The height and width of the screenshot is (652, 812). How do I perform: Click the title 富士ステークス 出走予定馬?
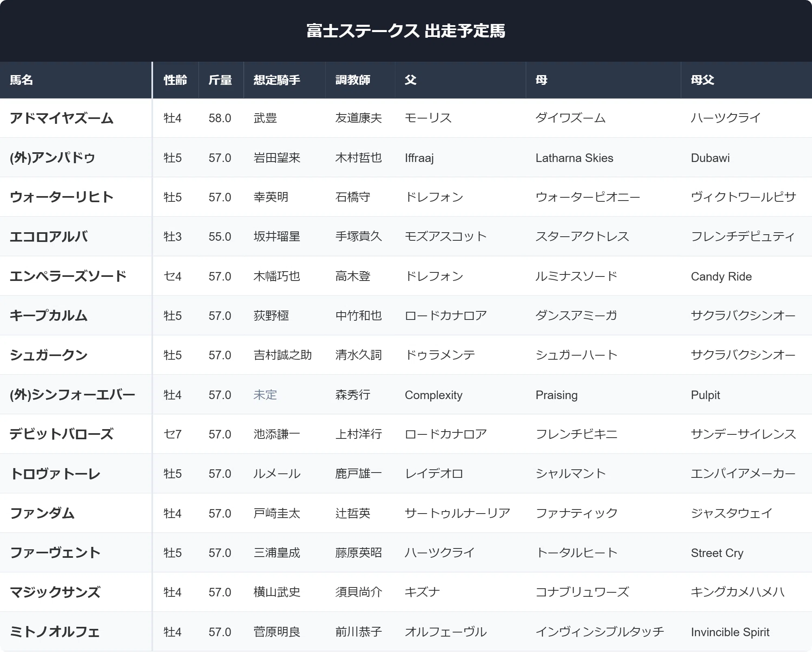pyautogui.click(x=406, y=31)
